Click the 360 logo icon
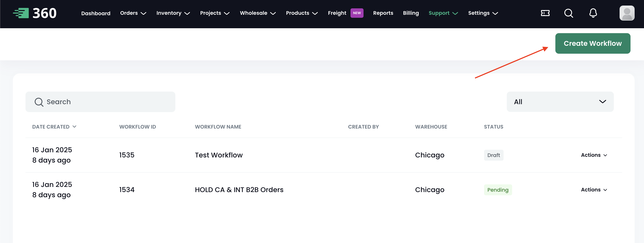The width and height of the screenshot is (644, 243). pos(35,13)
